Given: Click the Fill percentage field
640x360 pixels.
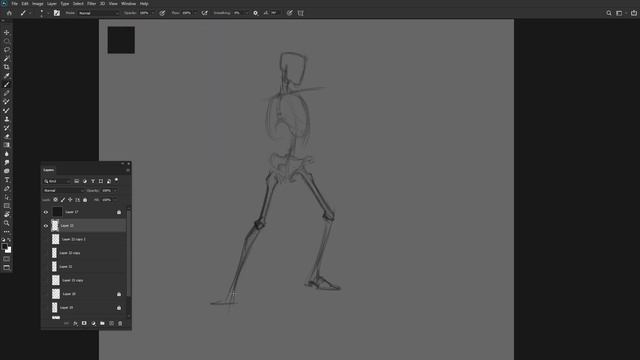Looking at the screenshot, I should coord(107,200).
